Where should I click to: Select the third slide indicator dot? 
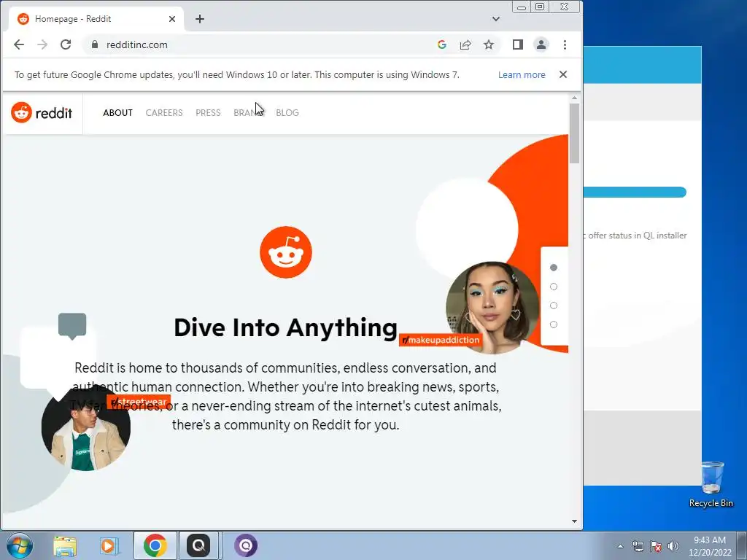(554, 306)
